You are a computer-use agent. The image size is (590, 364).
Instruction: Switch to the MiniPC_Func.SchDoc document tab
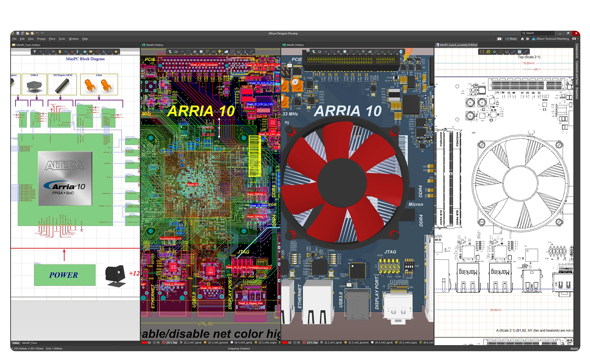click(x=28, y=45)
